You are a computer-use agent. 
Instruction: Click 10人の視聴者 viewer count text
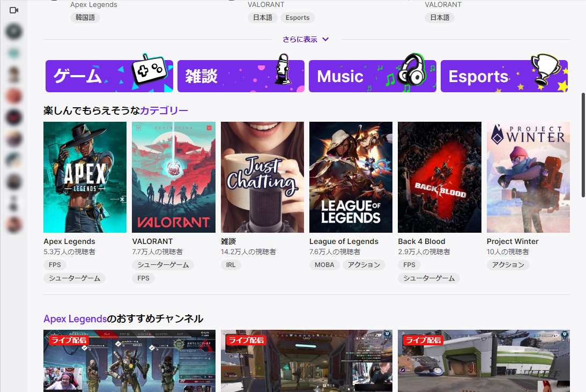pyautogui.click(x=508, y=252)
